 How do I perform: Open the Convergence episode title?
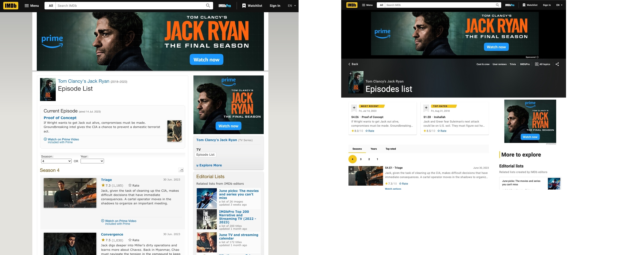[x=112, y=234]
